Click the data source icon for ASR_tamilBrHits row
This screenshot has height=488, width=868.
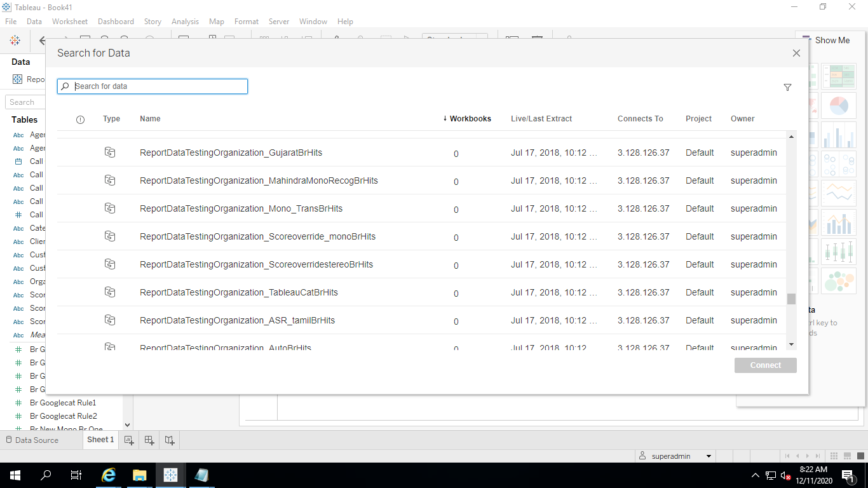(110, 320)
